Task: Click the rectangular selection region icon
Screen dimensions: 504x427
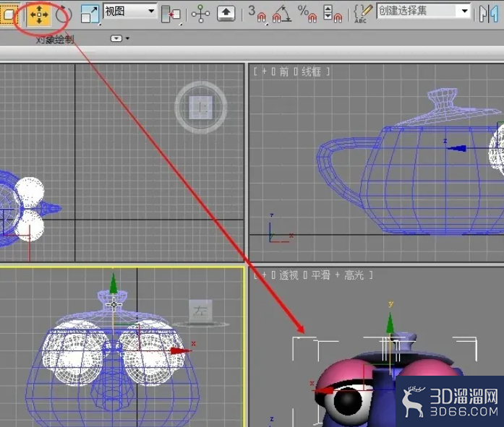Action: [9, 14]
